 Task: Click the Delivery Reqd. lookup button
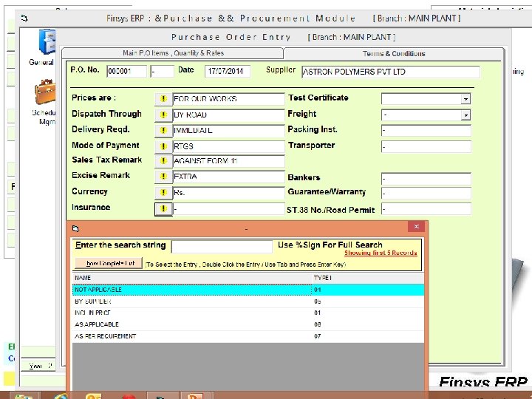click(163, 130)
